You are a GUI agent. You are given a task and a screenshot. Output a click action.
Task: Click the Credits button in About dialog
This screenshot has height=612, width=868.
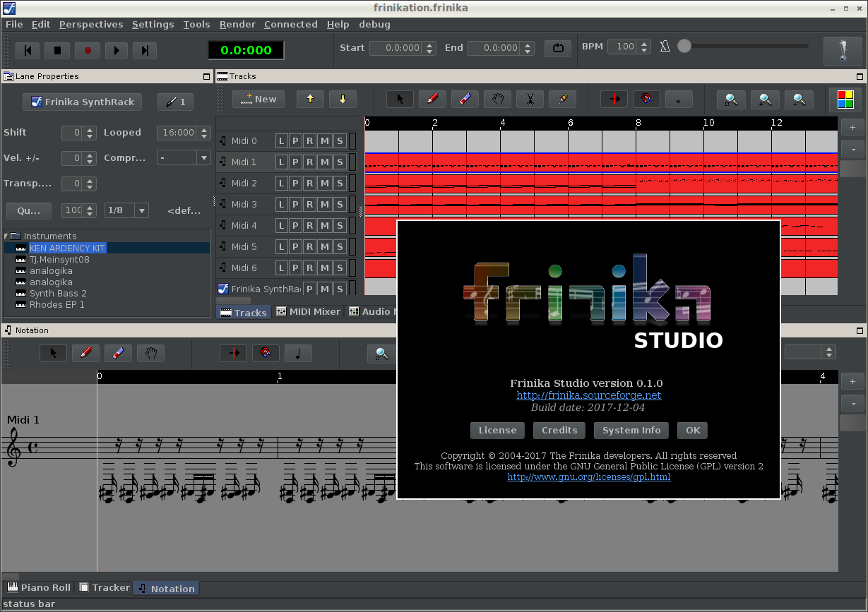[x=559, y=430]
